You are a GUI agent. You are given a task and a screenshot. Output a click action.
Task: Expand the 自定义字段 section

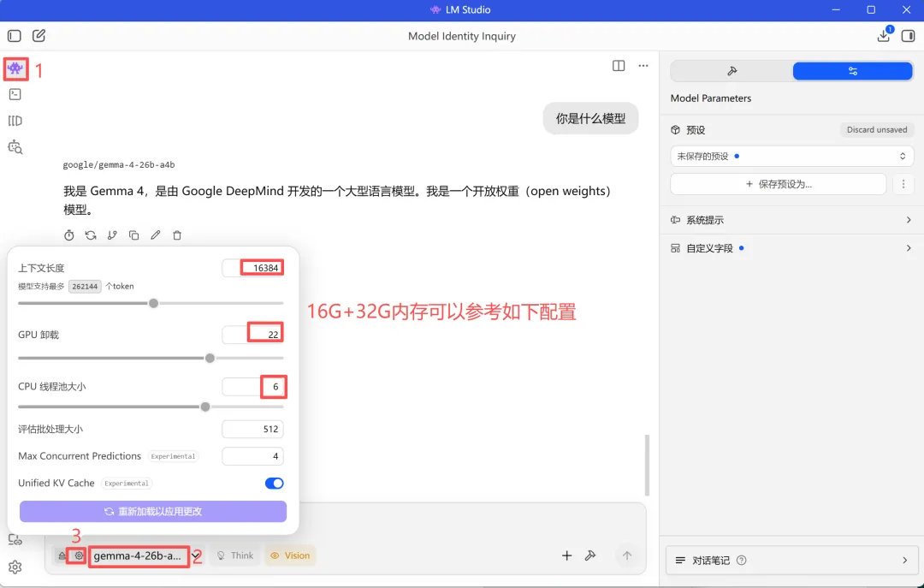[x=791, y=248]
